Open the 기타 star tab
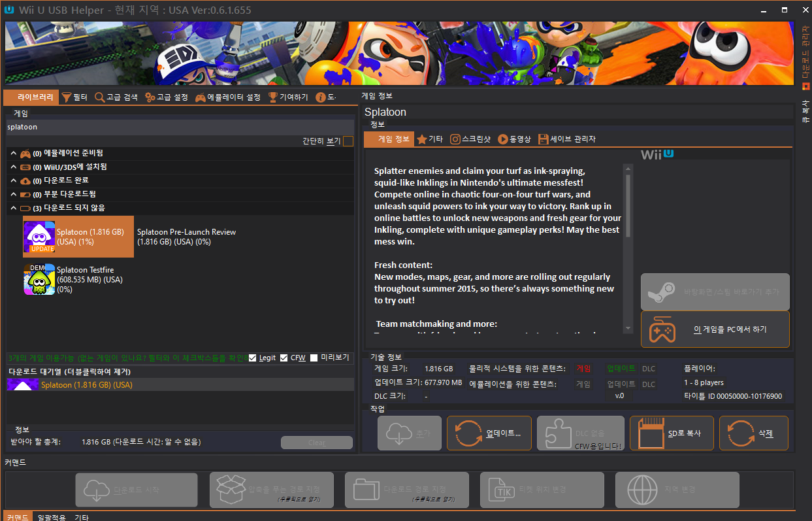The width and height of the screenshot is (812, 521). click(430, 139)
